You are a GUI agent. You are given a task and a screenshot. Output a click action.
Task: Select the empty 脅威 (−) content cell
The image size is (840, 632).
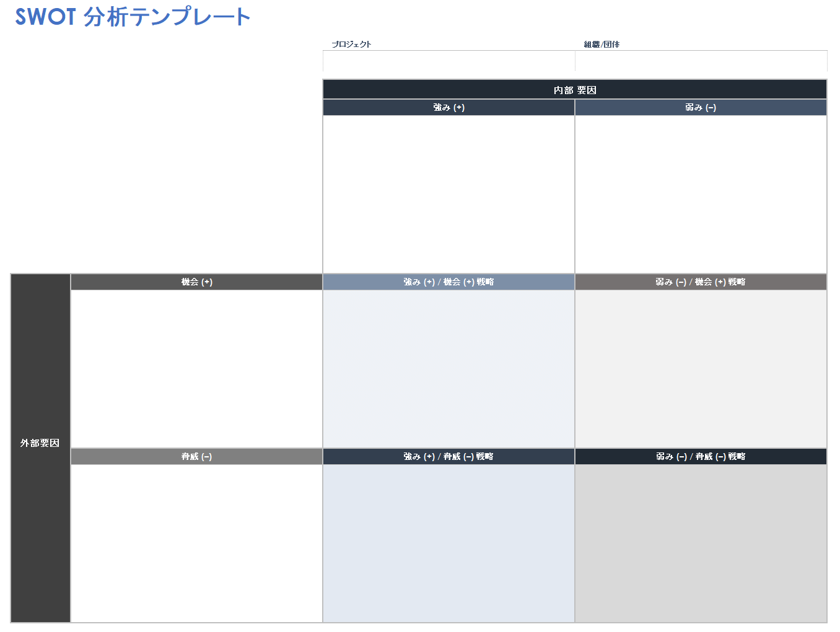(x=196, y=543)
